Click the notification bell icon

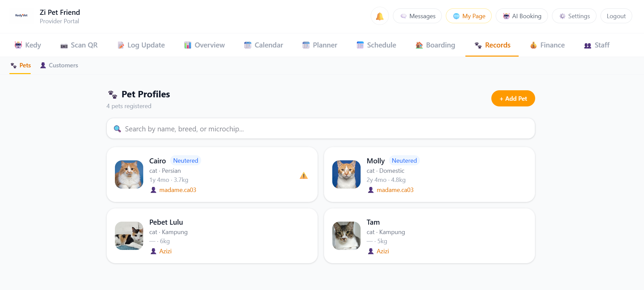[x=379, y=16]
